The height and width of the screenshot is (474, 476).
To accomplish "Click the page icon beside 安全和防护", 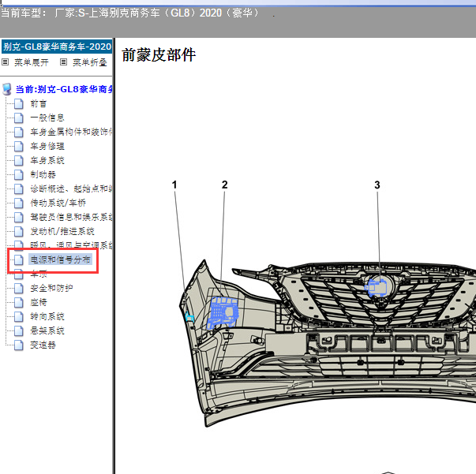I will point(19,288).
